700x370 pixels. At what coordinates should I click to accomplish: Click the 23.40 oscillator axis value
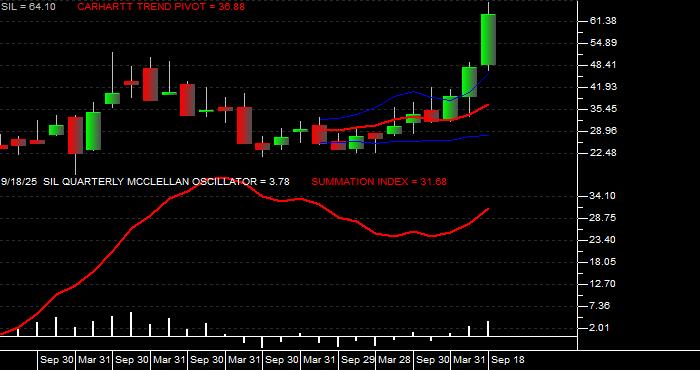pyautogui.click(x=603, y=240)
